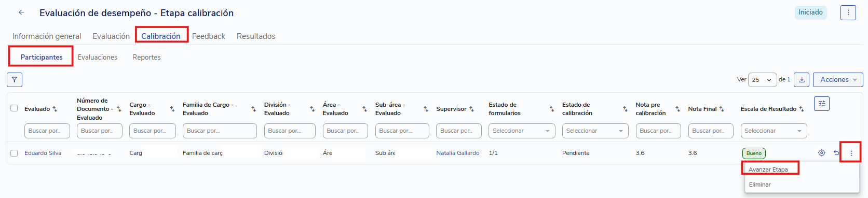Image resolution: width=868 pixels, height=198 pixels.
Task: Choose Avanzar Etapa from the context menu
Action: (768, 169)
